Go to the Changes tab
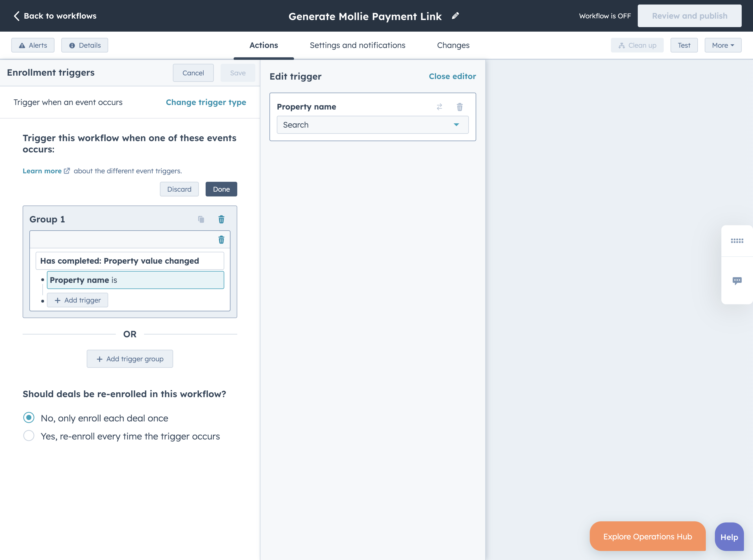The width and height of the screenshot is (753, 560). (453, 45)
